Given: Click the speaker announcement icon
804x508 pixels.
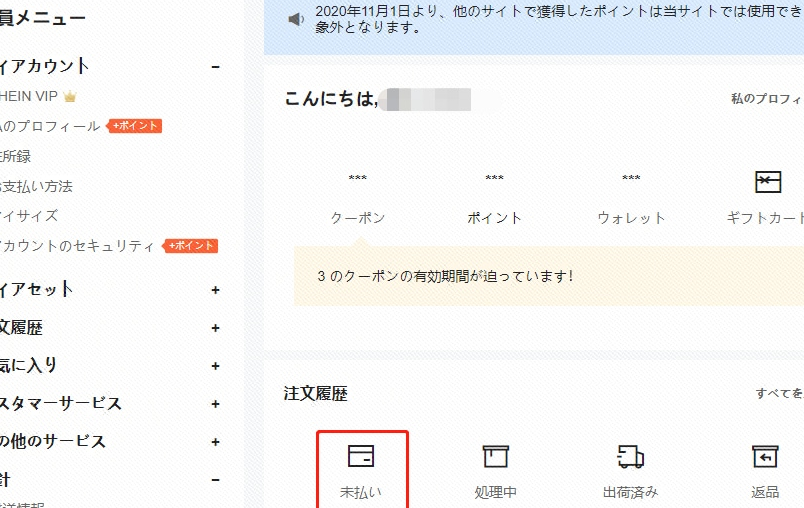Looking at the screenshot, I should coord(296,19).
